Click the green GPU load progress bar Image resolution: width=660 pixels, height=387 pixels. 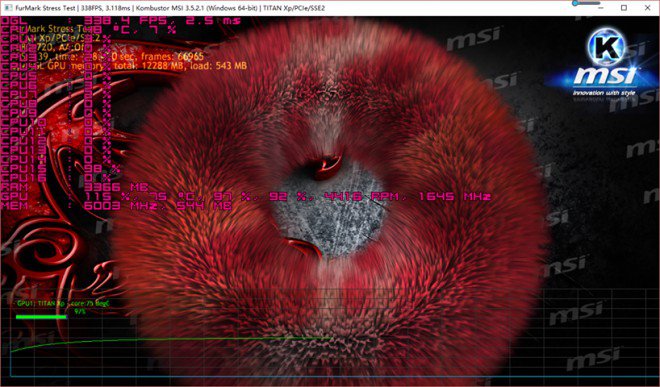pyautogui.click(x=41, y=317)
